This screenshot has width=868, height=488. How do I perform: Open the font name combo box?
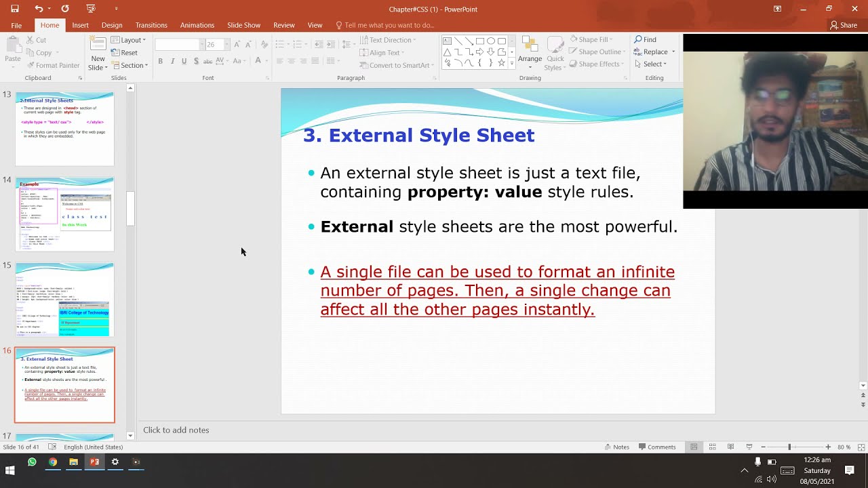pos(180,44)
